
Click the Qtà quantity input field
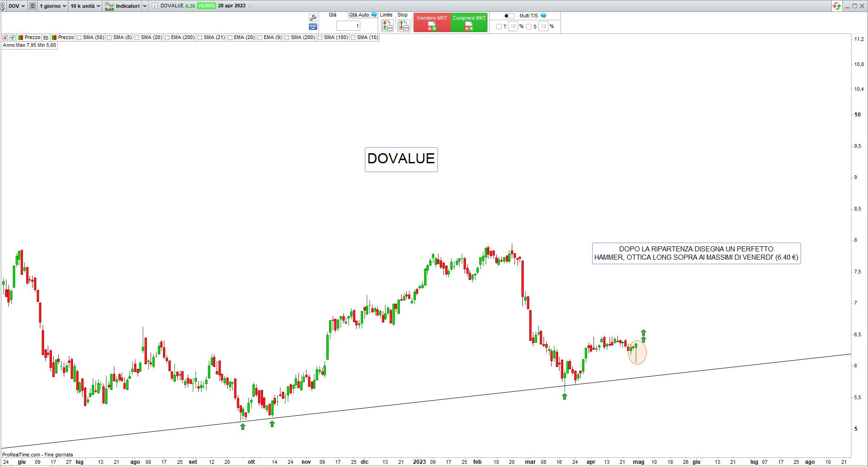click(x=348, y=26)
